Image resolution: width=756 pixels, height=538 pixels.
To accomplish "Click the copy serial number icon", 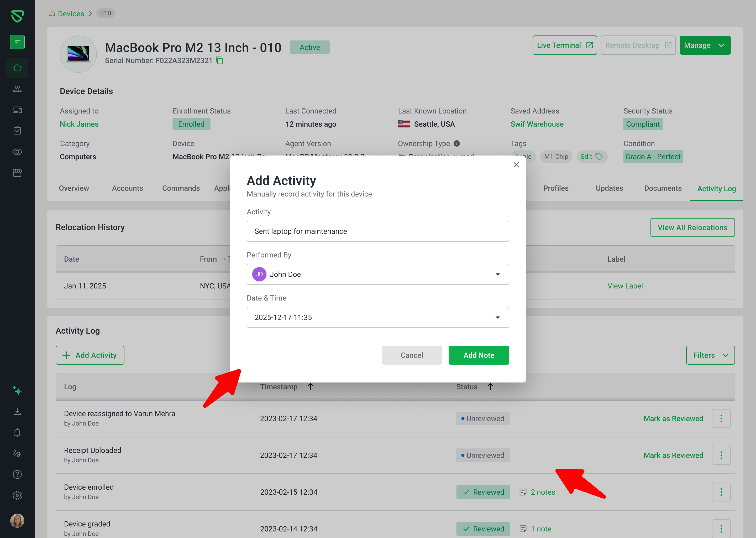I will (x=219, y=61).
